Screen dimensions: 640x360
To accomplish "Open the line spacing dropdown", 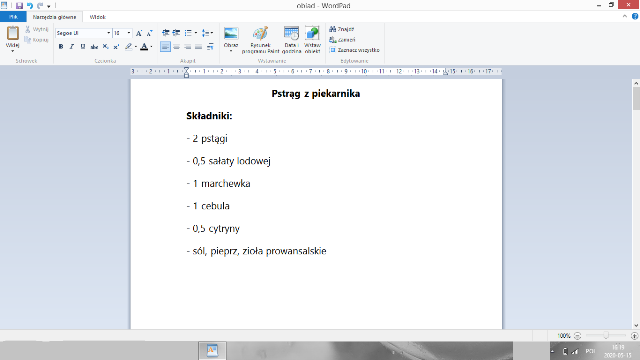I will [x=207, y=33].
